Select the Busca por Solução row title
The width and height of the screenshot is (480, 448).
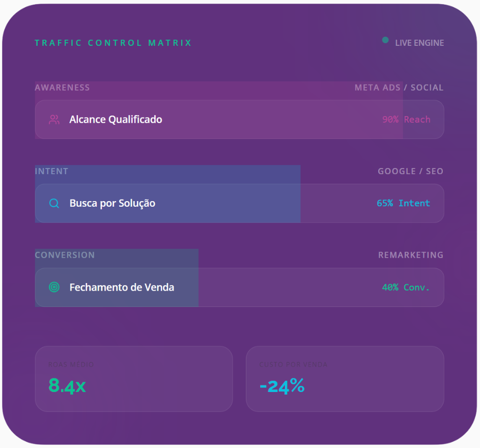[112, 204]
